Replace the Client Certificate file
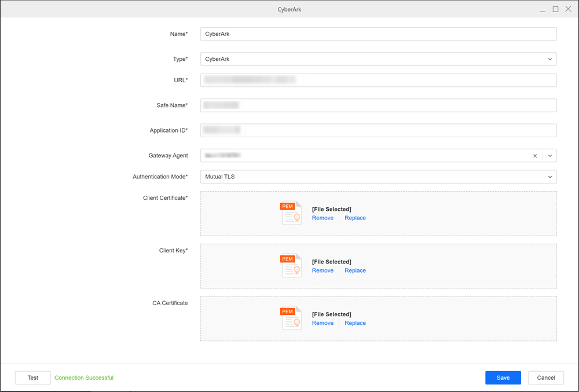 coord(355,218)
